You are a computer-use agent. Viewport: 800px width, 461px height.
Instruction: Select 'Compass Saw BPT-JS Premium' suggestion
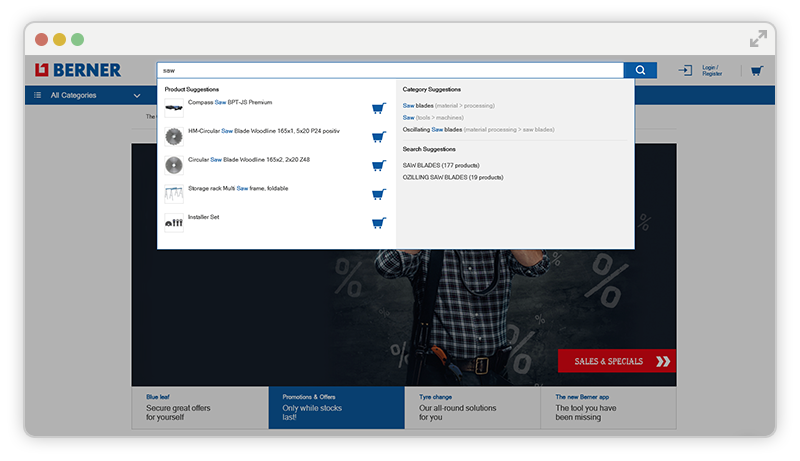[x=230, y=102]
